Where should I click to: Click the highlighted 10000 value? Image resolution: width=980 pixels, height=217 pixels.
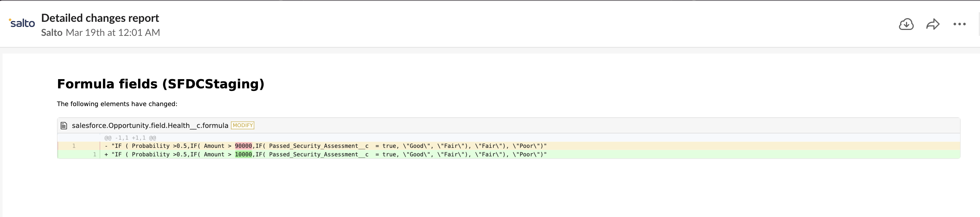(244, 154)
